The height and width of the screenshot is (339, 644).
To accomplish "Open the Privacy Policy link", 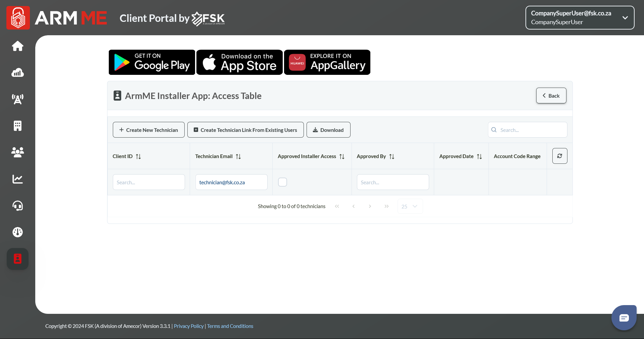I will coord(188,326).
